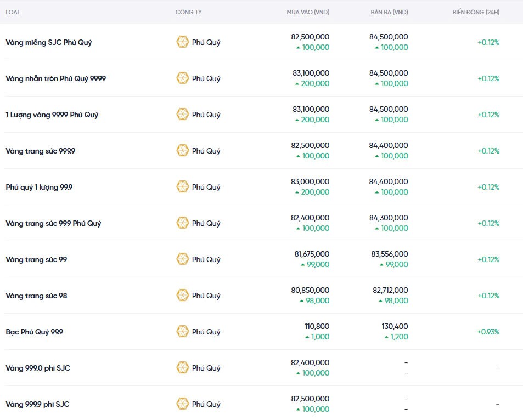Click the MUA VÀO (VND) column header
This screenshot has width=523, height=420.
pos(308,12)
